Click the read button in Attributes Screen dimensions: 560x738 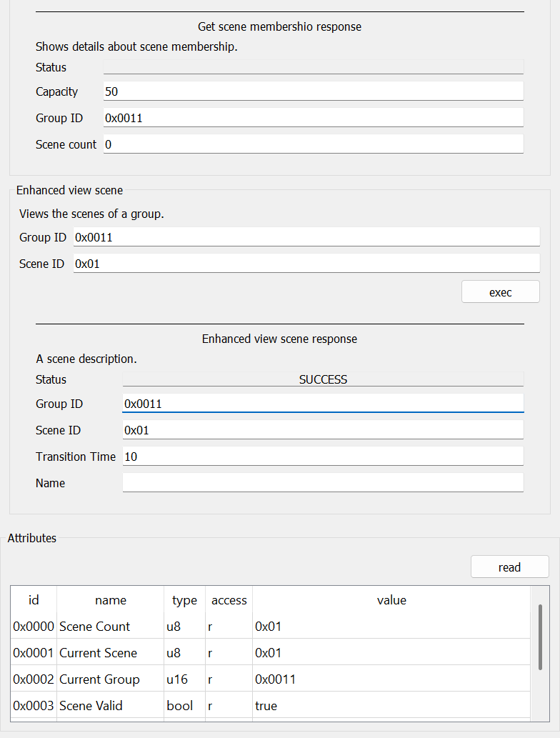click(510, 567)
